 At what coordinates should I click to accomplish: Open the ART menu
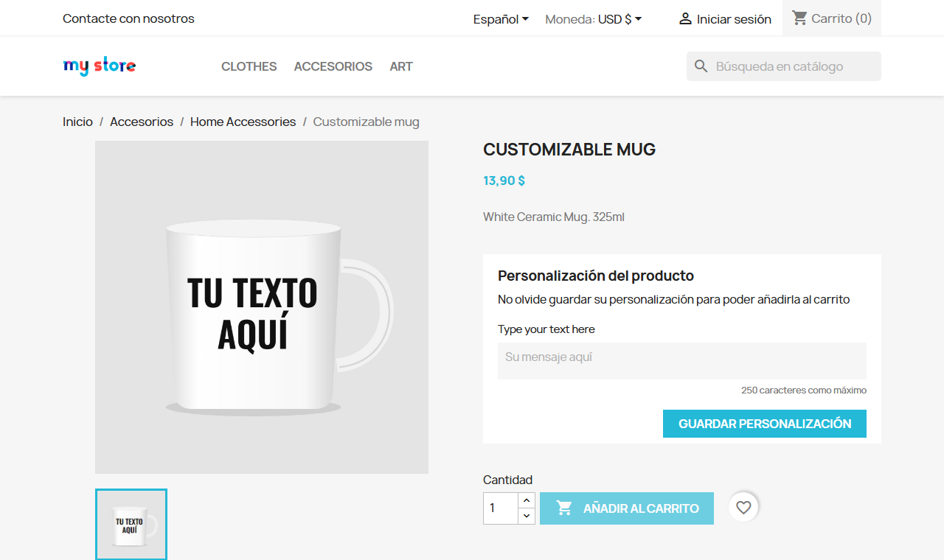point(401,66)
